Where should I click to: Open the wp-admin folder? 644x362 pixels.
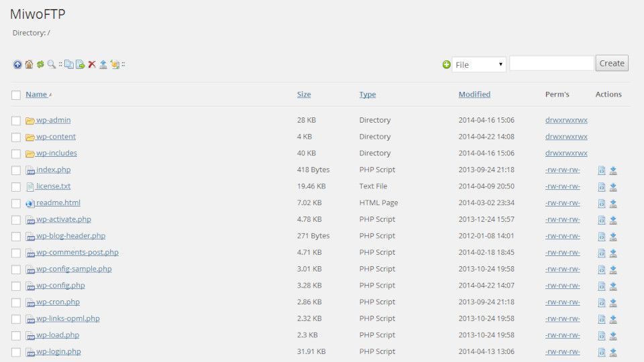[54, 120]
